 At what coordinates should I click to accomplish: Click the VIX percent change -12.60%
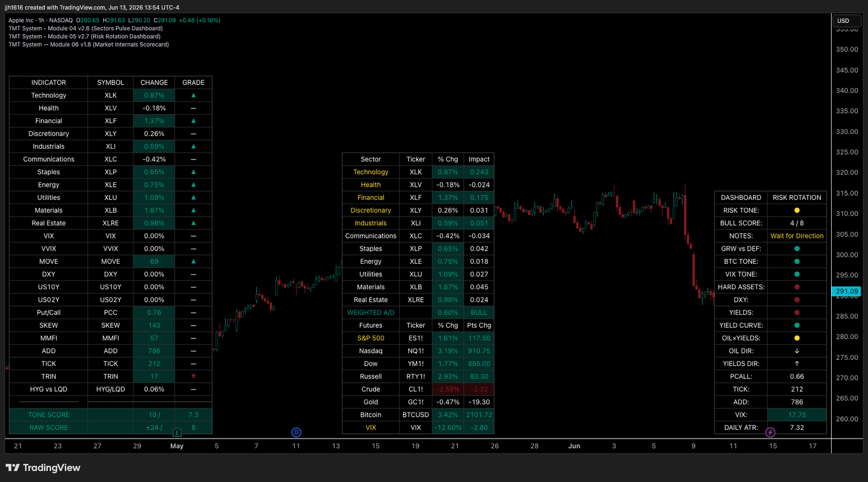448,428
